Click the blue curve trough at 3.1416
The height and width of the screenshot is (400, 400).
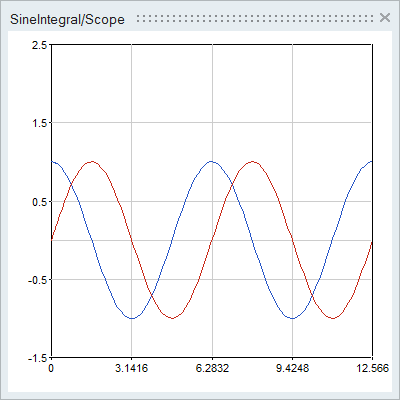tap(132, 318)
